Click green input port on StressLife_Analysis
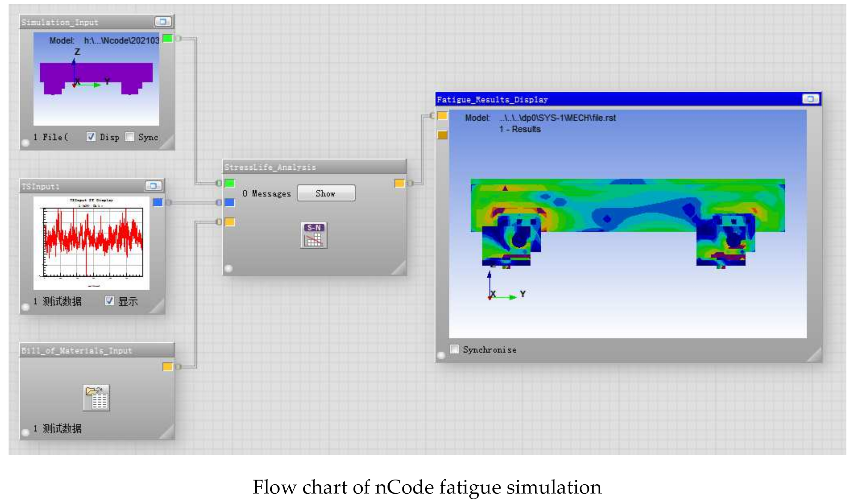852x504 pixels. [x=230, y=183]
